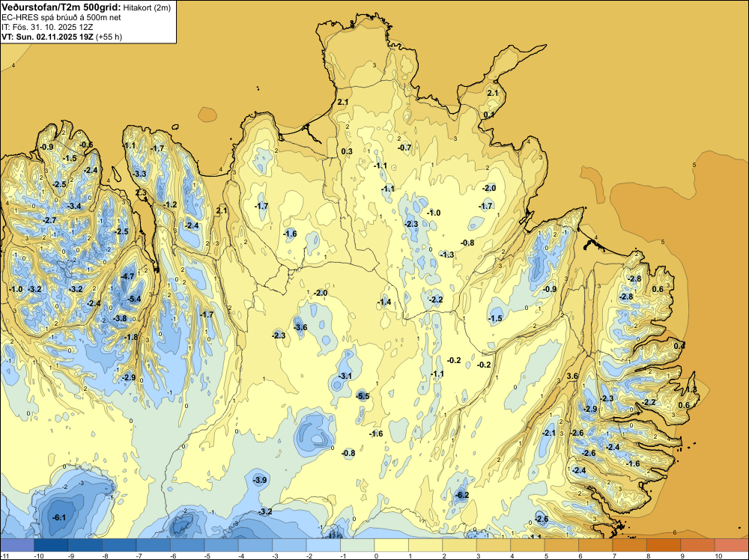Viewport: 749px width, 560px height.
Task: Click the '-1.2' temperature value on map
Action: pyautogui.click(x=170, y=204)
